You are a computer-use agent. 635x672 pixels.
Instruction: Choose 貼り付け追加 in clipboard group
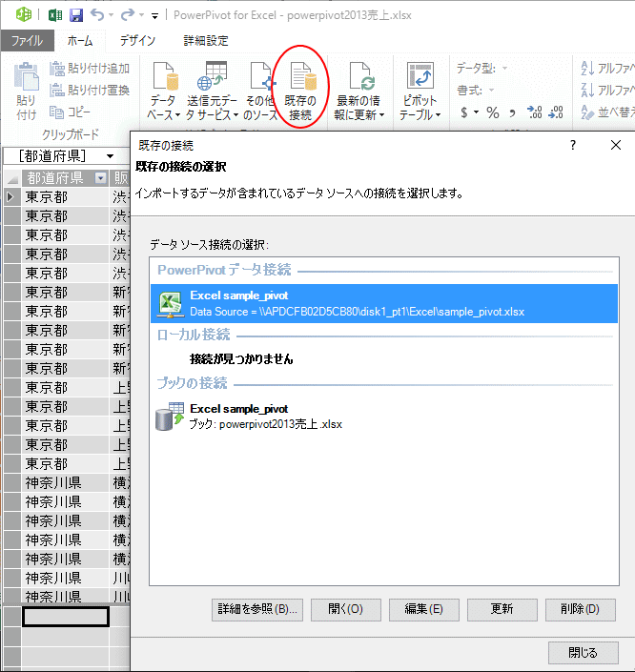point(90,69)
